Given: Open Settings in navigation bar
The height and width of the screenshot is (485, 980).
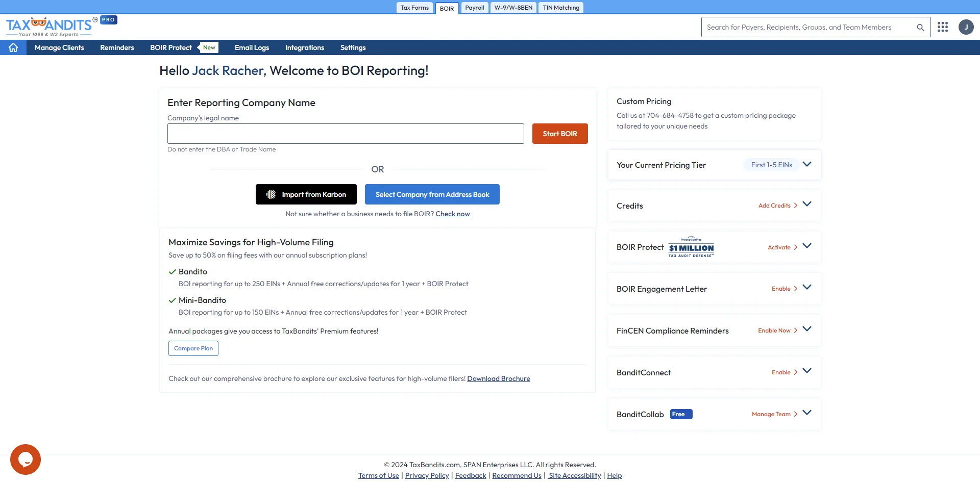Looking at the screenshot, I should click(353, 47).
